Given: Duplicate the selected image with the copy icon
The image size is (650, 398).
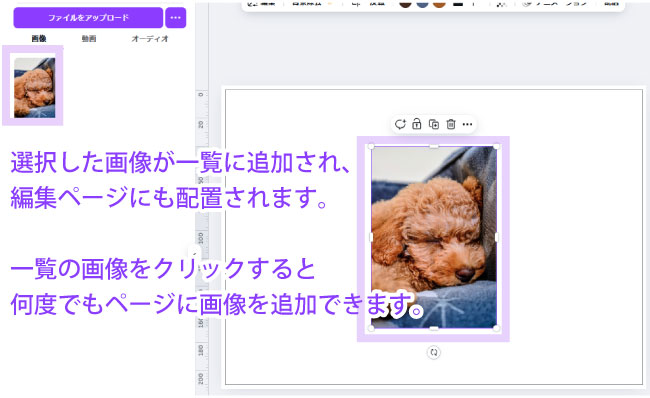Looking at the screenshot, I should tap(434, 124).
